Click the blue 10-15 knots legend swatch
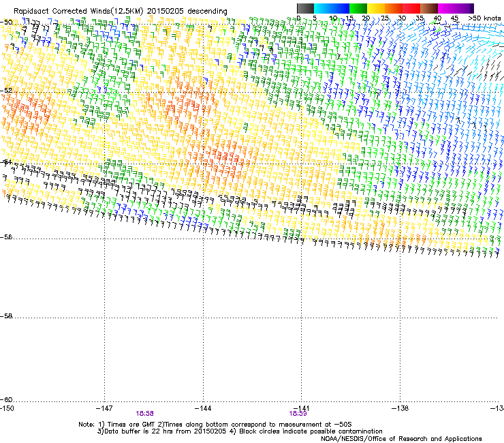Screen dimensions: 504x443 point(341,8)
